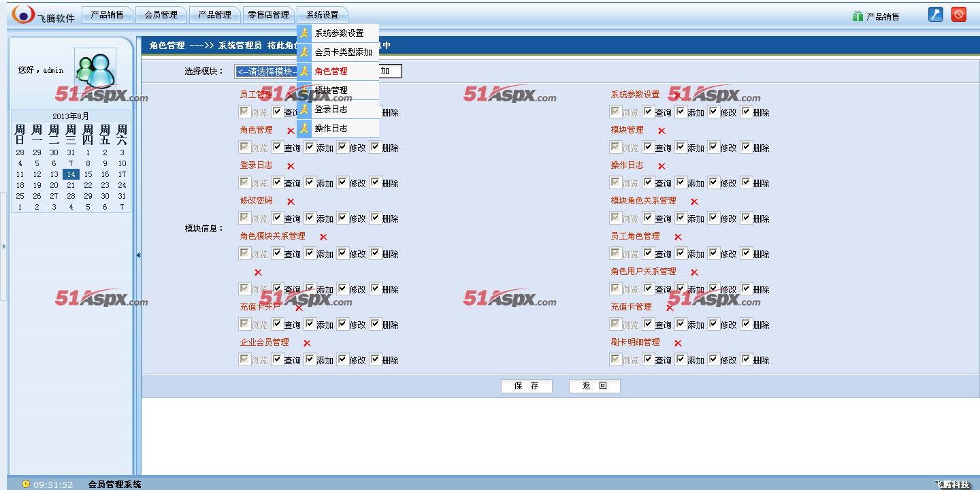This screenshot has width=980, height=490.
Task: Choose 操作日志 in the 系统设置 menu
Action: tap(338, 128)
